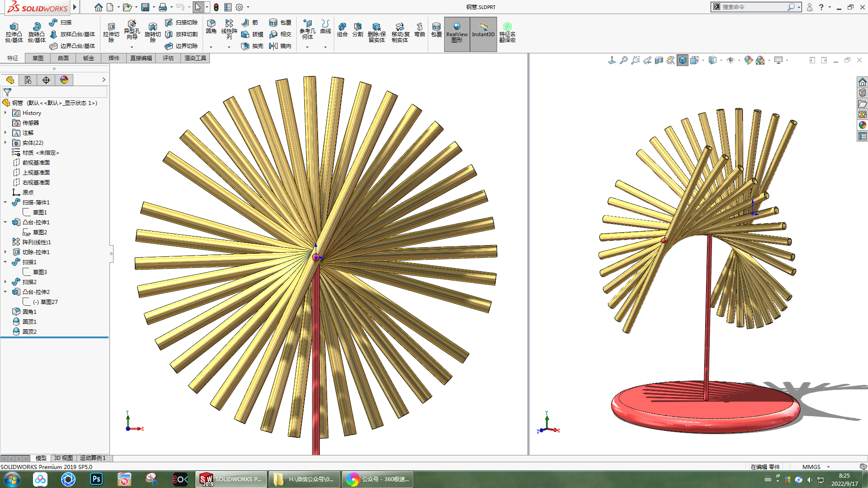Select the 删除/保留实体 tool
This screenshot has height=488, width=868.
[376, 33]
